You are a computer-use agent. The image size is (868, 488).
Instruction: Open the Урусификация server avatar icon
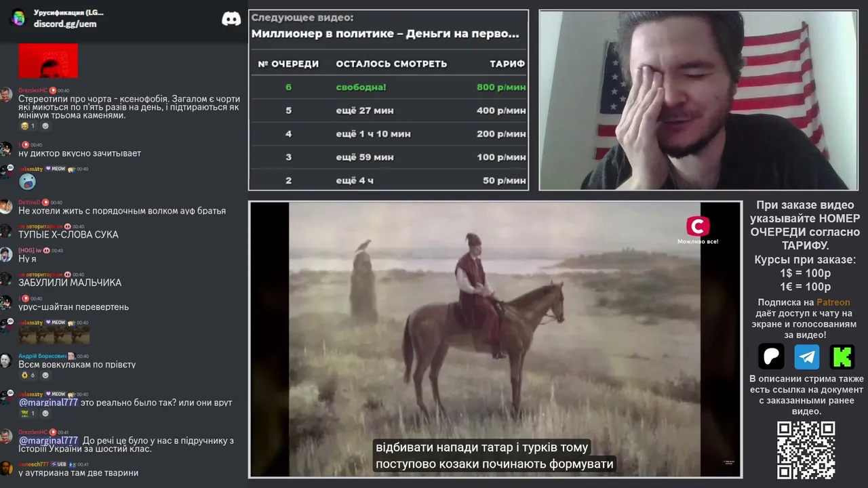pyautogui.click(x=18, y=18)
